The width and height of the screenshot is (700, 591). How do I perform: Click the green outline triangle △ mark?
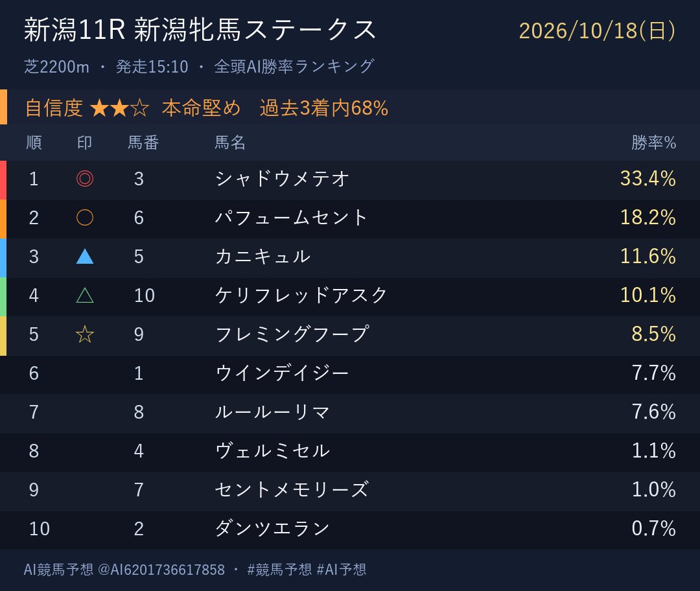tap(85, 295)
